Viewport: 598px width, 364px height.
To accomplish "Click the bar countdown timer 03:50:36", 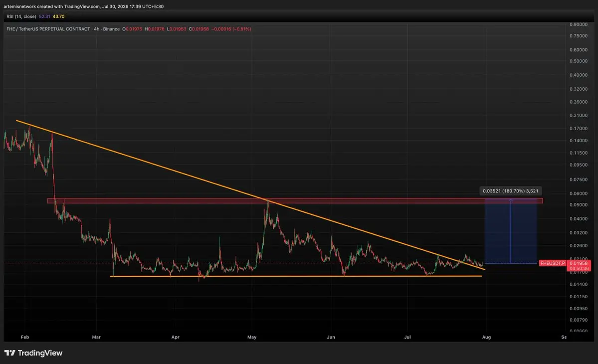I will point(579,268).
